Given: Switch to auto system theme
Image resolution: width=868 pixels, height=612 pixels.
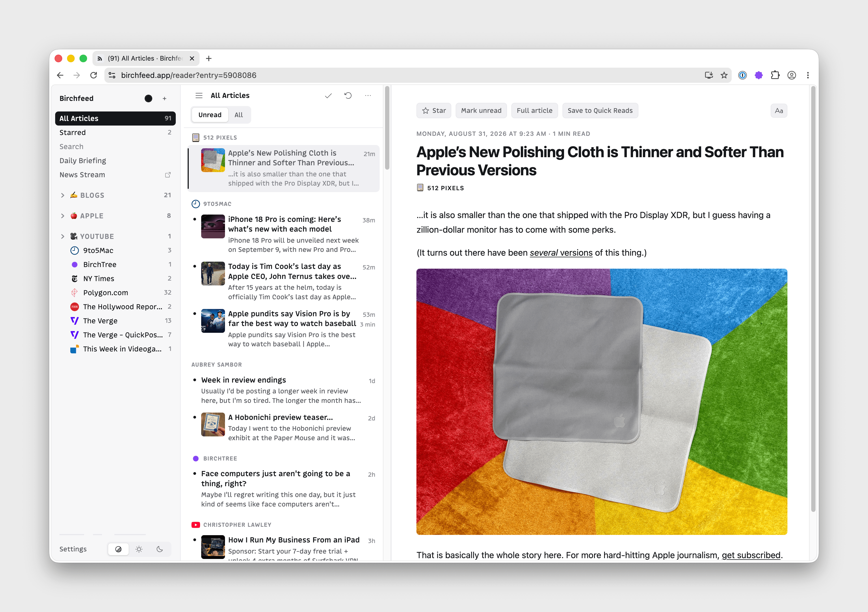Looking at the screenshot, I should 118,549.
